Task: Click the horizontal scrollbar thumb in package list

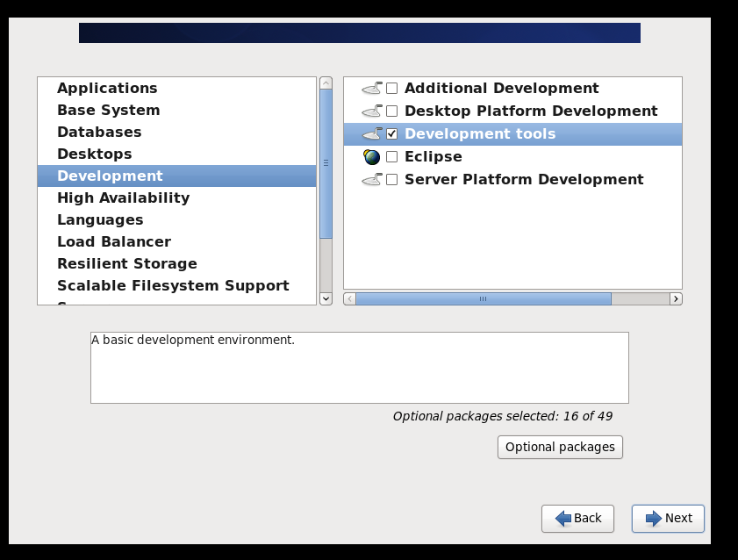Action: (483, 298)
